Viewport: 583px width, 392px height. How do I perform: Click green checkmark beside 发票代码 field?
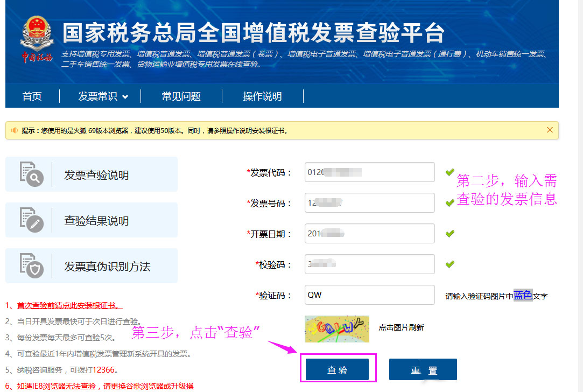tap(449, 172)
